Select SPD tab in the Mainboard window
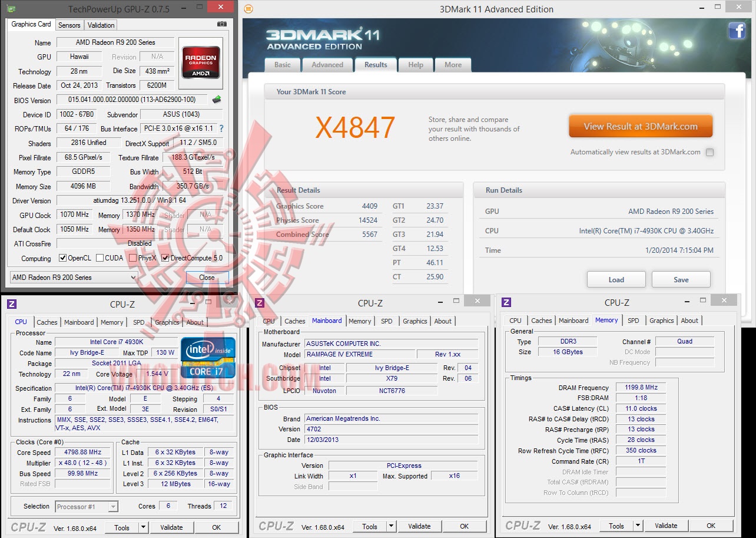 (387, 321)
